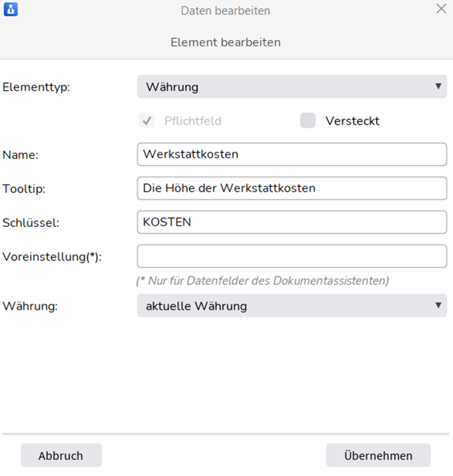Click the blue application icon in title bar
453x476 pixels.
tap(11, 9)
